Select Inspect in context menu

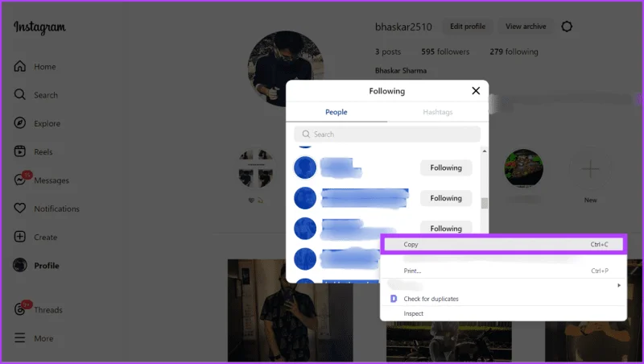click(x=503, y=313)
